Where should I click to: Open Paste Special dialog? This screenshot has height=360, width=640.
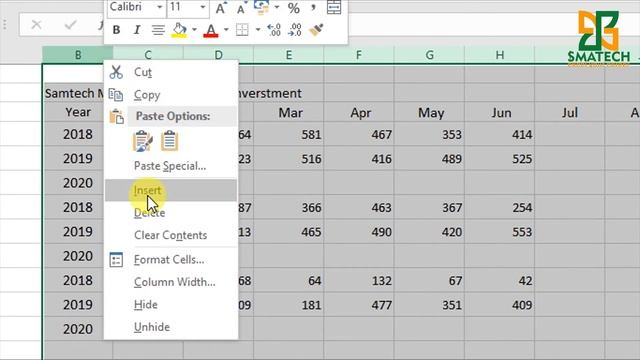[171, 166]
